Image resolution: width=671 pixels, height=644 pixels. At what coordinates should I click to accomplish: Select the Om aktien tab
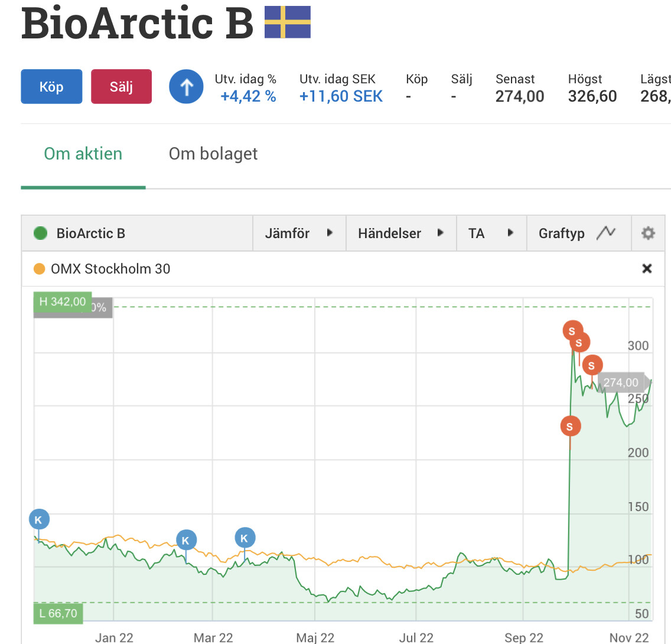click(83, 154)
